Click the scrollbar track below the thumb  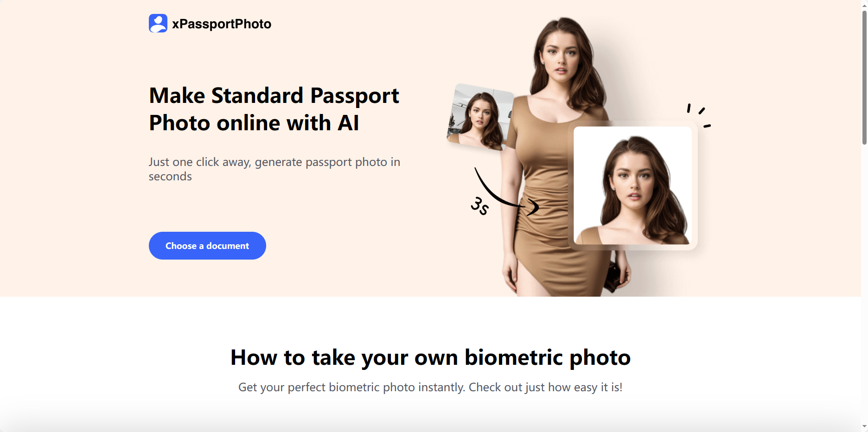tap(864, 283)
